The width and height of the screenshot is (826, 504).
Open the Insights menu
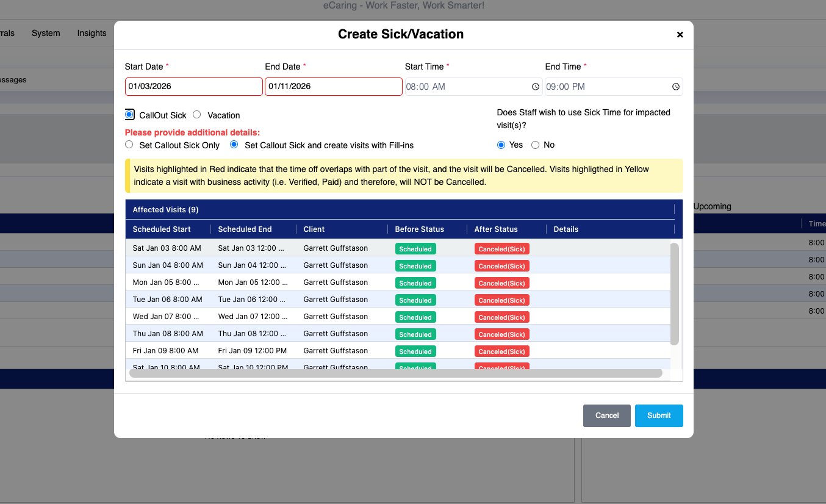coord(92,33)
